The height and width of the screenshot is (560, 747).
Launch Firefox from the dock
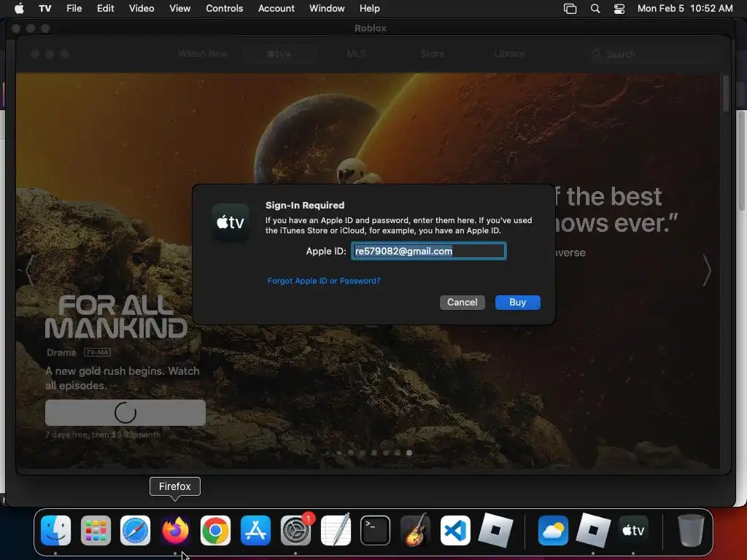(175, 530)
